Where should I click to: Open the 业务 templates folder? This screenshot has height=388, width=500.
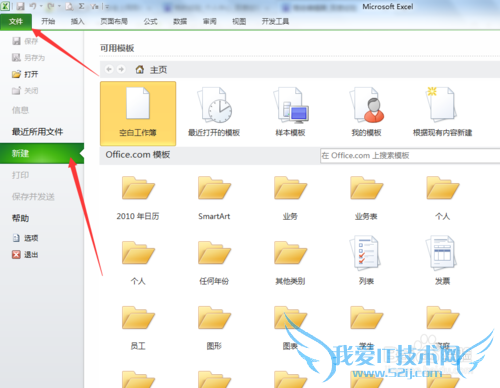pos(290,198)
